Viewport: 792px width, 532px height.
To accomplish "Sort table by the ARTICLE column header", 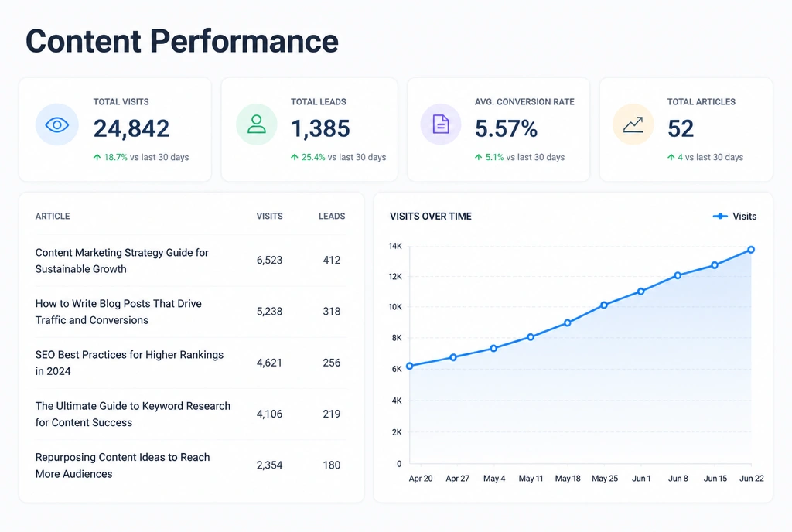I will (53, 216).
